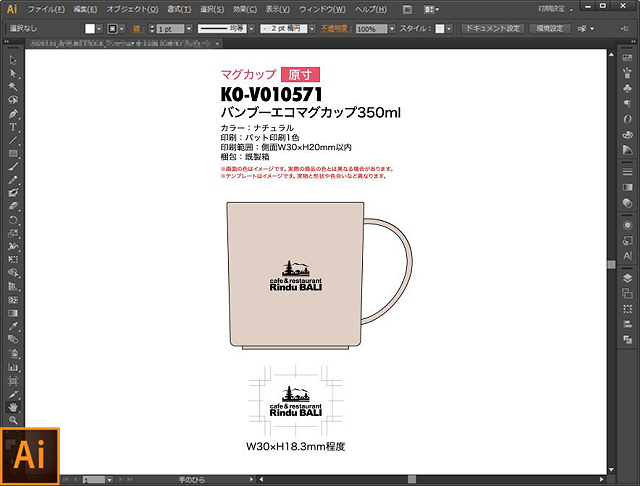Image resolution: width=640 pixels, height=486 pixels.
Task: Select the Selection arrow tool
Action: pyautogui.click(x=13, y=61)
